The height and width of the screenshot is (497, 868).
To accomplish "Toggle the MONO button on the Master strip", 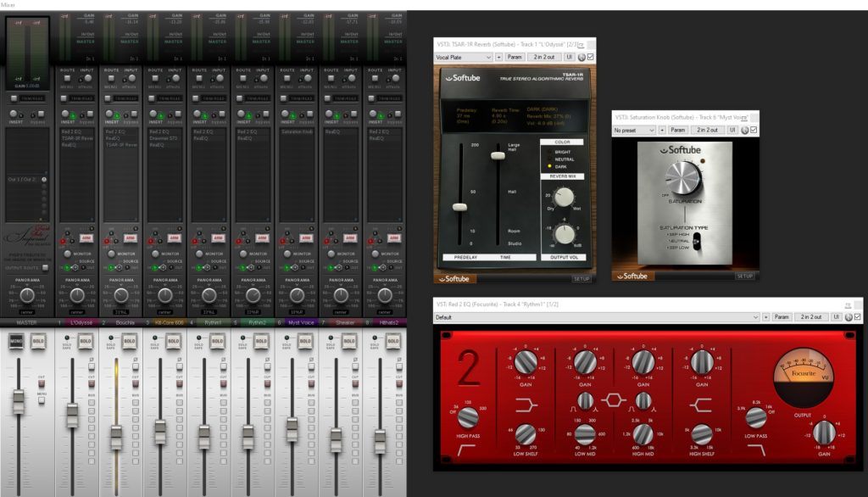I will pyautogui.click(x=16, y=341).
